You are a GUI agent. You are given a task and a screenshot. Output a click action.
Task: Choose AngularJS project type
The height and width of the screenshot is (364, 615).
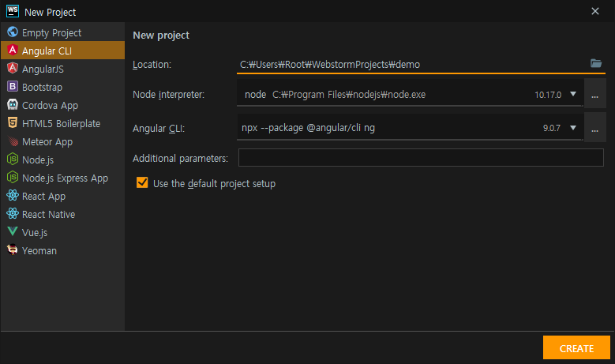click(x=62, y=69)
